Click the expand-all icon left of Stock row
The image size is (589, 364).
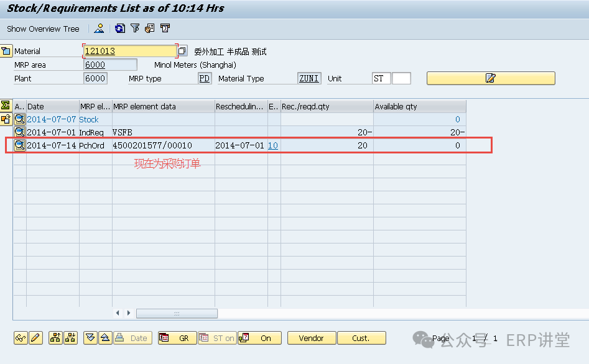6,119
